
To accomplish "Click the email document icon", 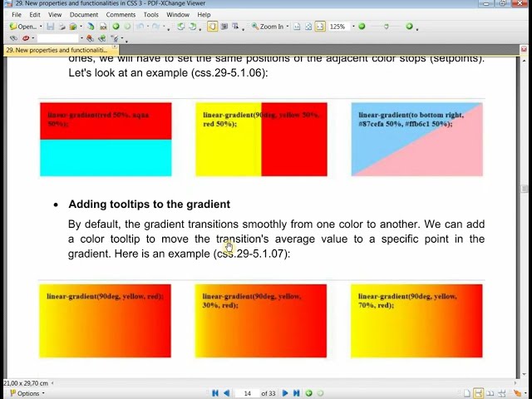I will [73, 27].
